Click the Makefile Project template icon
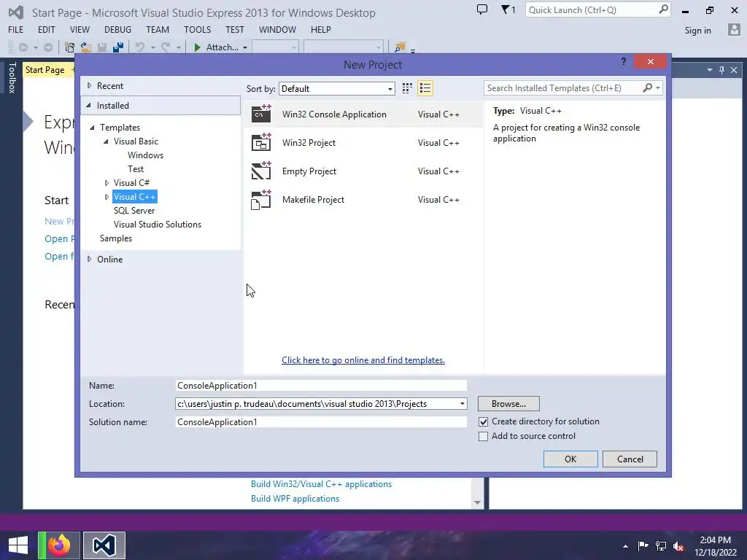This screenshot has height=560, width=747. pyautogui.click(x=261, y=200)
